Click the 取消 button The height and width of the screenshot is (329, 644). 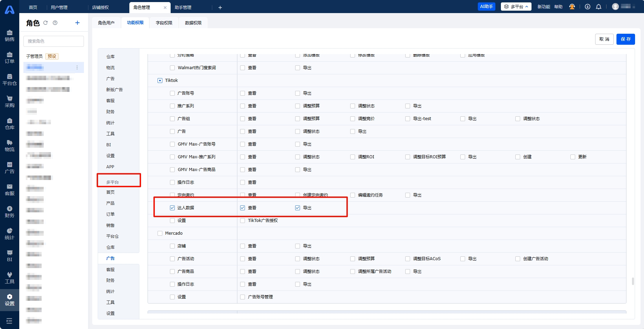[604, 39]
